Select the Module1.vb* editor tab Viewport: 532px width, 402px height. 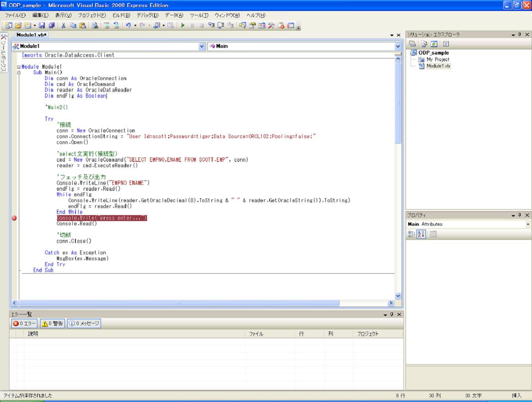tap(31, 35)
